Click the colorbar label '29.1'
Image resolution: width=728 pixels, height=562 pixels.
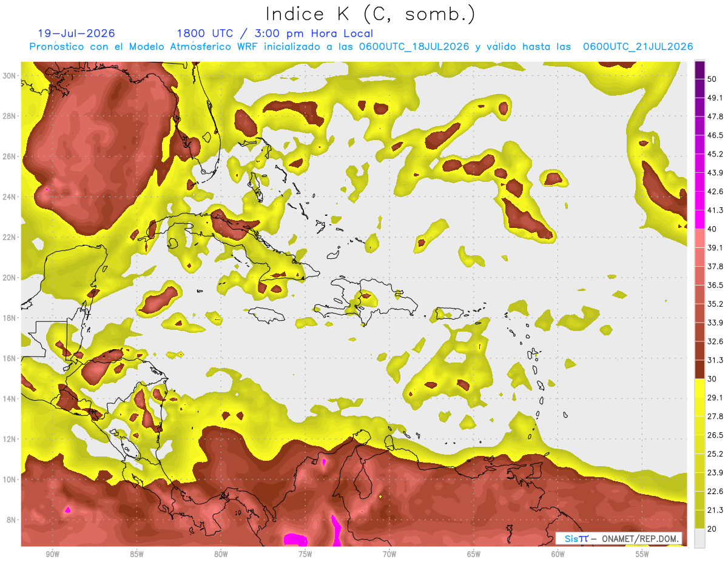coord(715,398)
